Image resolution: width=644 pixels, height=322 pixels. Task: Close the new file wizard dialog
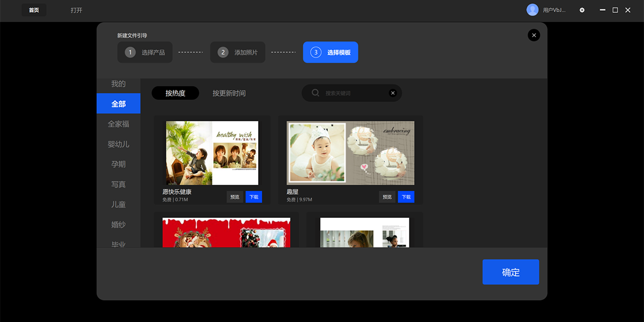(x=533, y=35)
